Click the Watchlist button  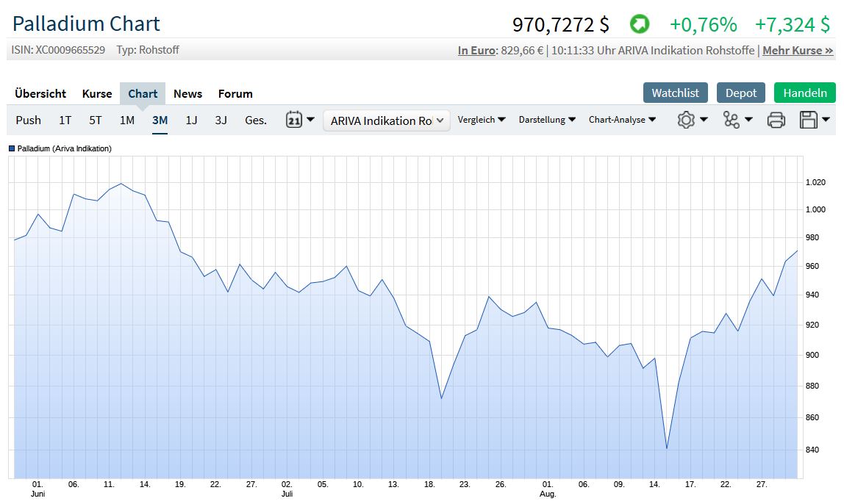click(676, 93)
